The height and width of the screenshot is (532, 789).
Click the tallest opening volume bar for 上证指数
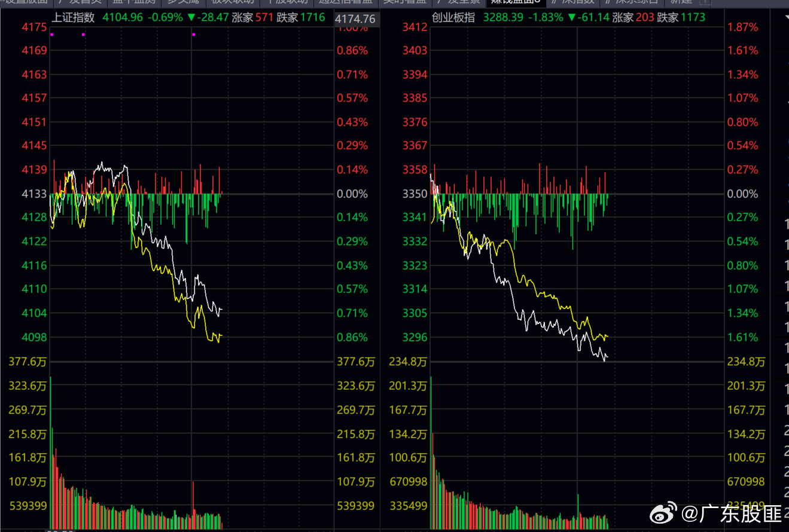point(50,452)
